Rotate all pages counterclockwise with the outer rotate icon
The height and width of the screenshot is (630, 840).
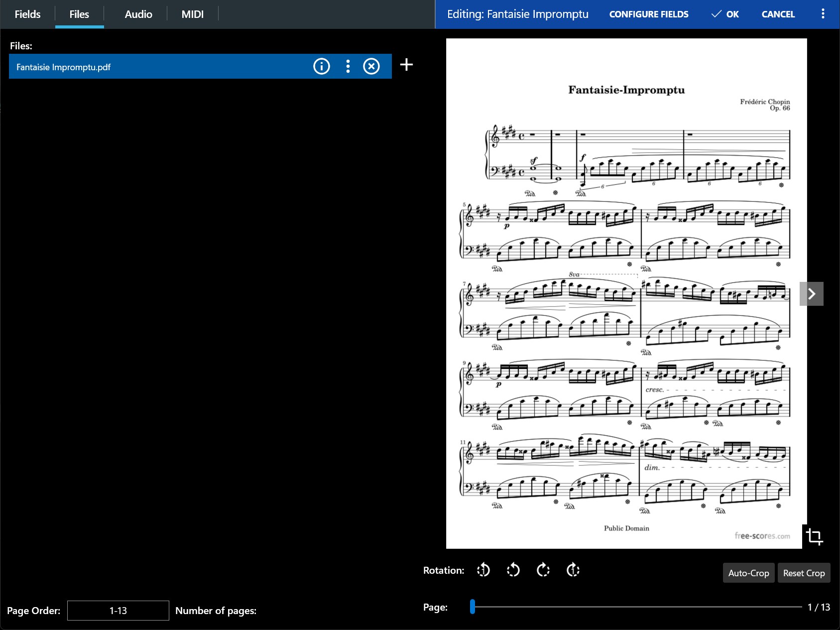483,570
